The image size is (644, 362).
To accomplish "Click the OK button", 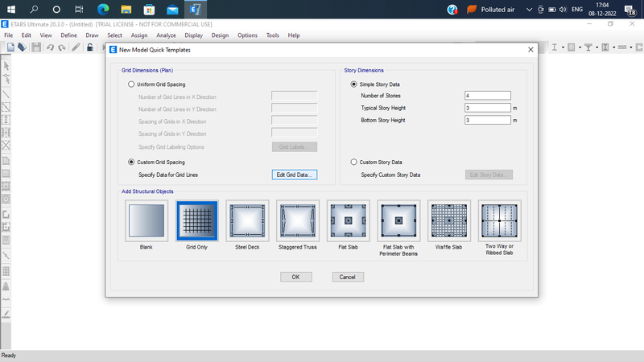I will coord(296,277).
